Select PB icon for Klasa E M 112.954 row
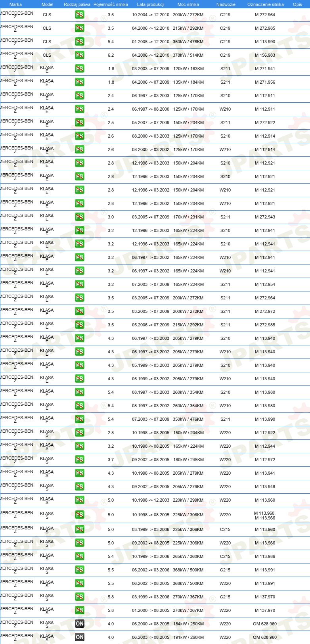310x644 pixels. [x=79, y=285]
